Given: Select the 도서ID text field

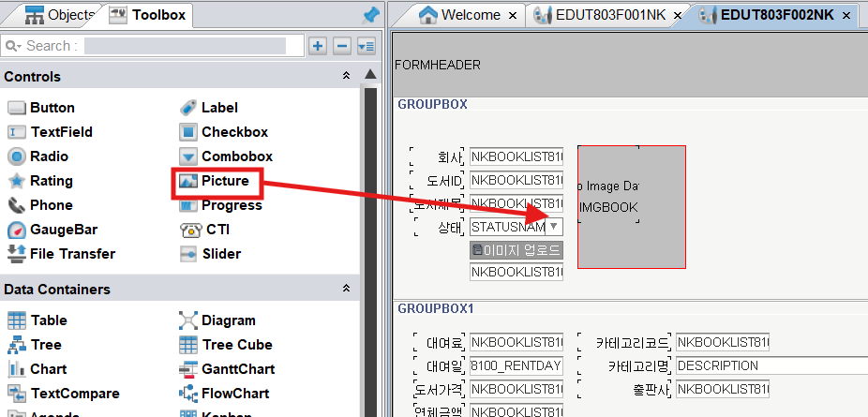Looking at the screenshot, I should tap(516, 180).
